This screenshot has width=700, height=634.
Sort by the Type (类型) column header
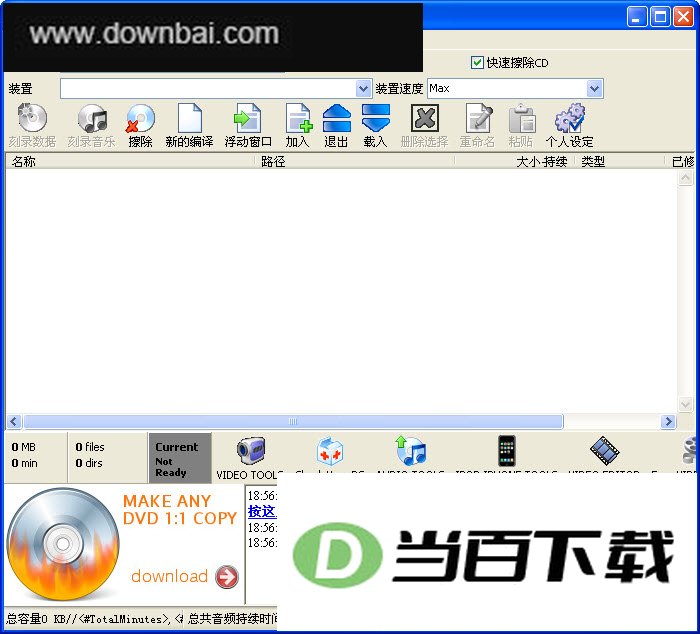pyautogui.click(x=620, y=161)
